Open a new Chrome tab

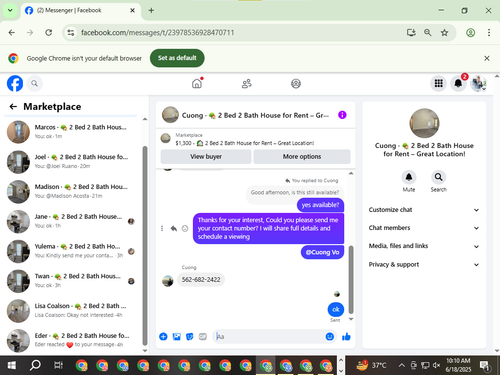[x=151, y=10]
